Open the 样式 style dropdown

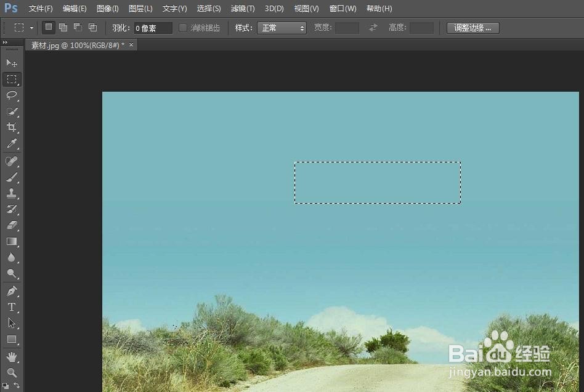point(282,28)
